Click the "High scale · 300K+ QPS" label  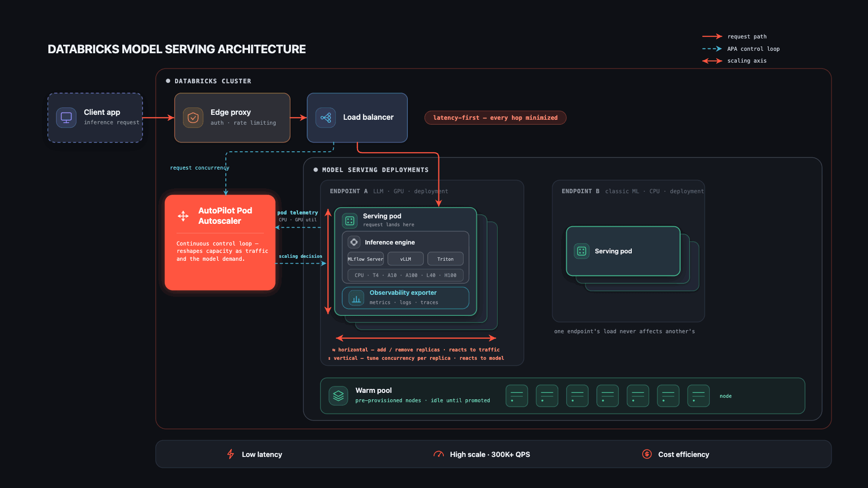click(x=490, y=454)
